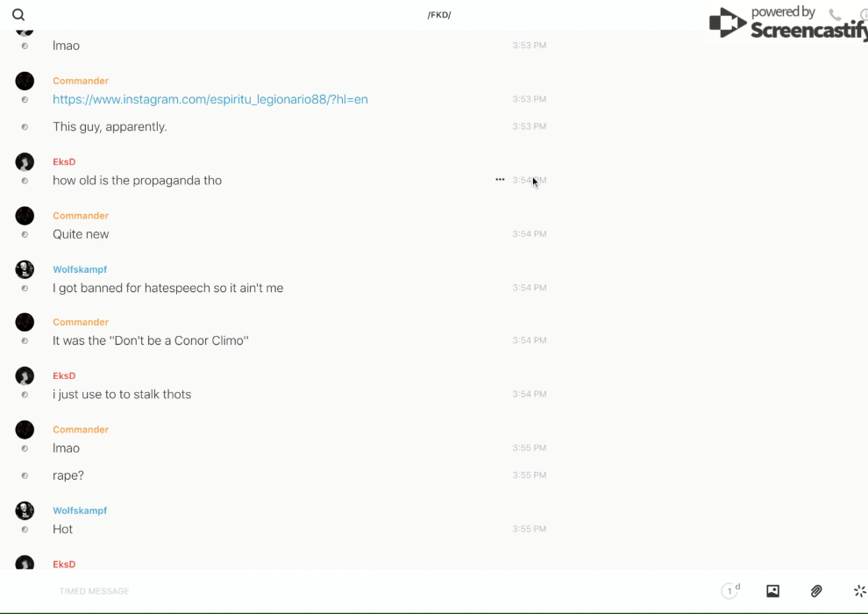Click the small timer dot beside "Quite new"

(x=25, y=234)
